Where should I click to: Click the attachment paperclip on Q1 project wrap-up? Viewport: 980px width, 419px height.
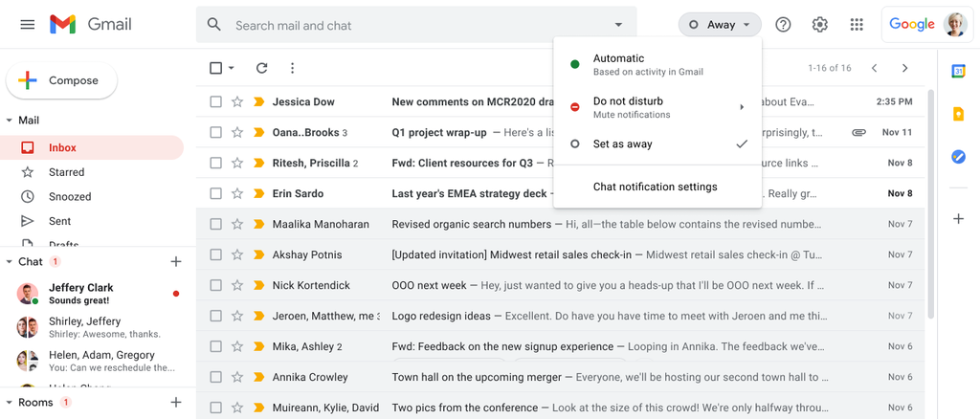tap(858, 132)
